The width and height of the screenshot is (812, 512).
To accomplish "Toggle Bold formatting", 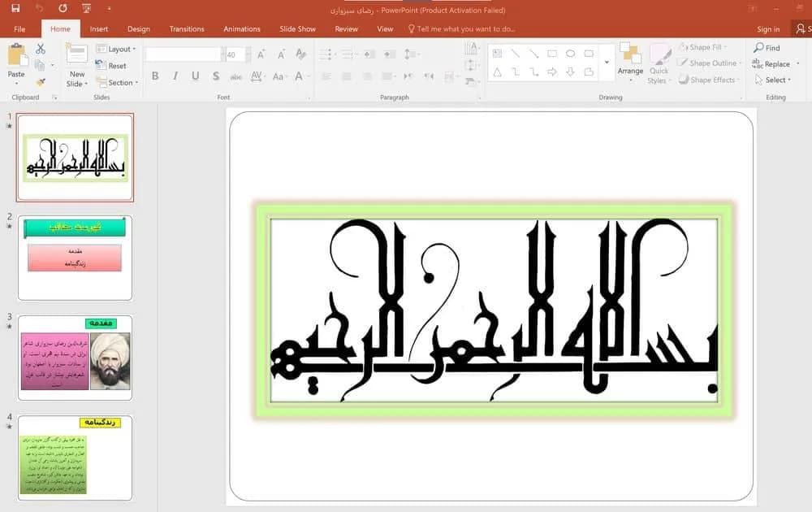I will tap(155, 76).
